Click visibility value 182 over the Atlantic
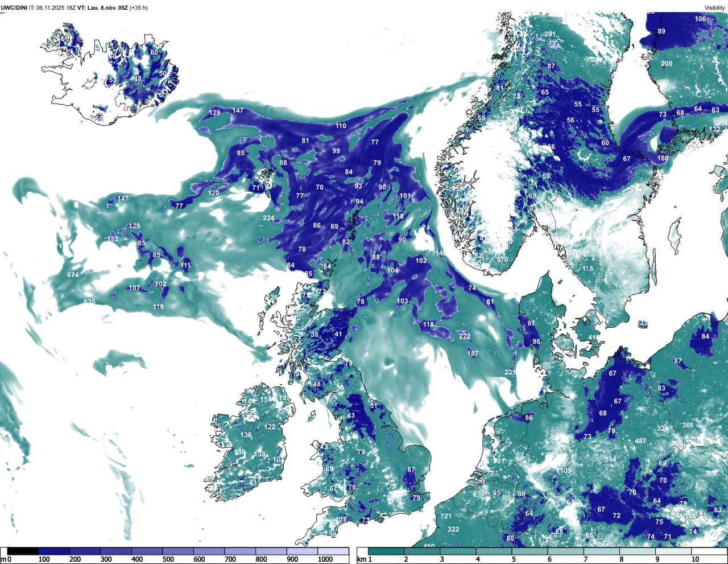The image size is (728, 564). pos(113,239)
